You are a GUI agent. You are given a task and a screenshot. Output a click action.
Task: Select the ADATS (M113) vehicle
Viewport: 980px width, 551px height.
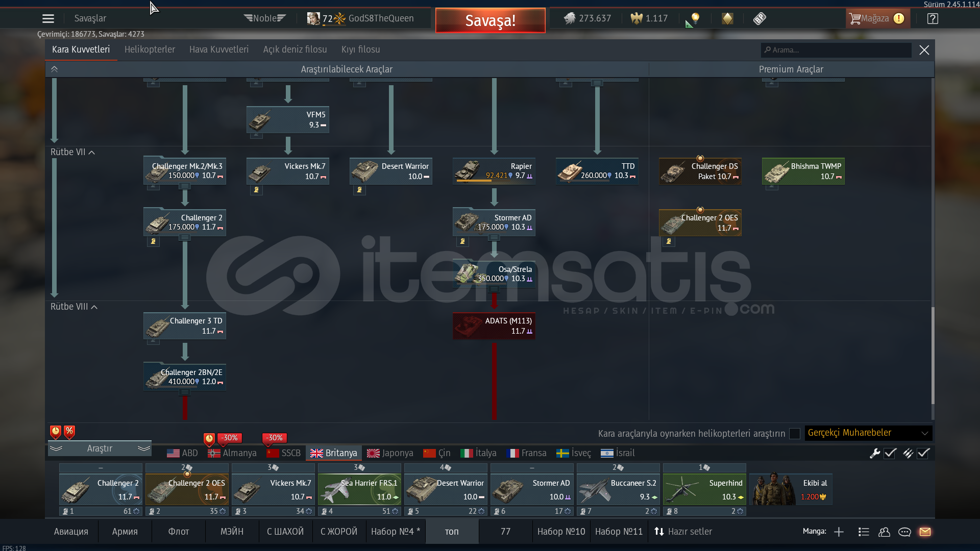click(x=494, y=326)
